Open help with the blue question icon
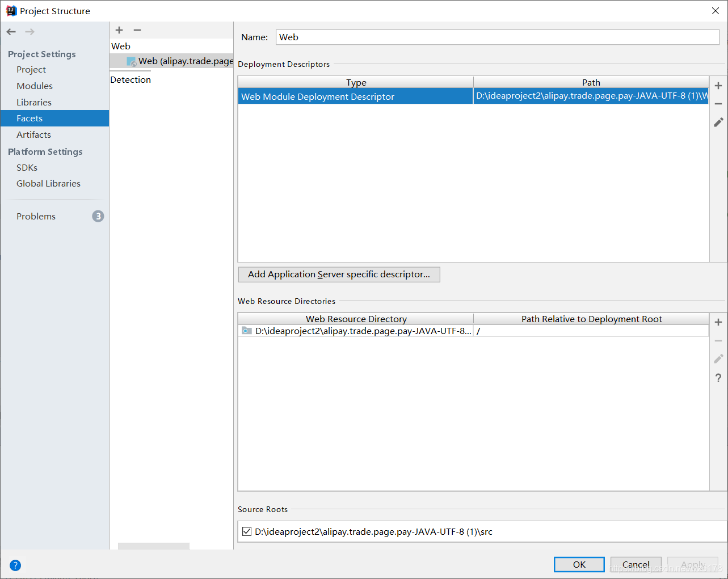Image resolution: width=728 pixels, height=579 pixels. [15, 565]
